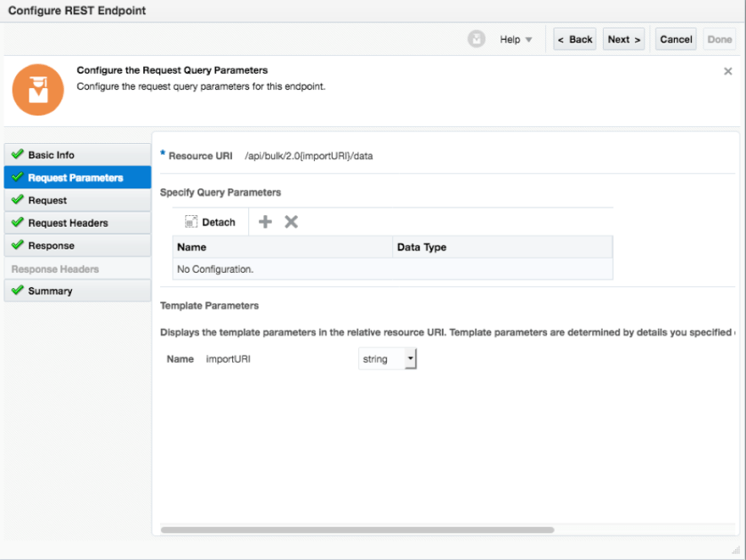Screen dimensions: 746x560
Task: Expand the importURI string type dropdown
Action: [x=409, y=359]
